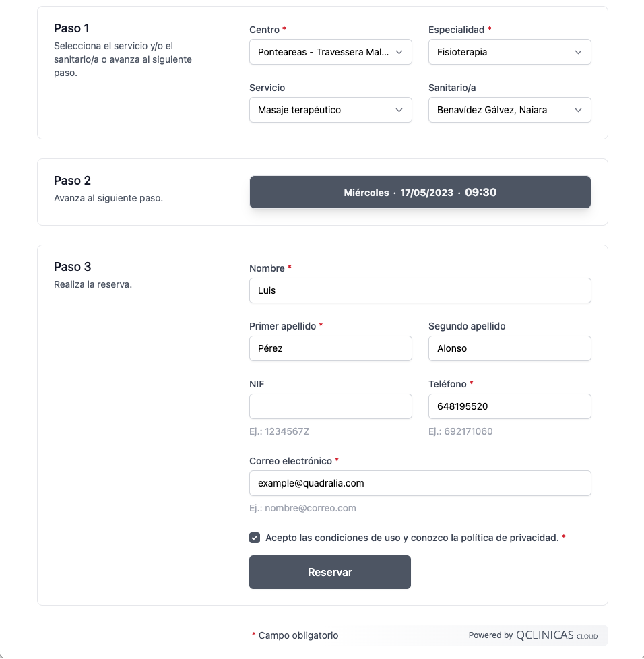644x659 pixels.
Task: Click the chevron arrow in Servicio selector
Action: pos(399,110)
